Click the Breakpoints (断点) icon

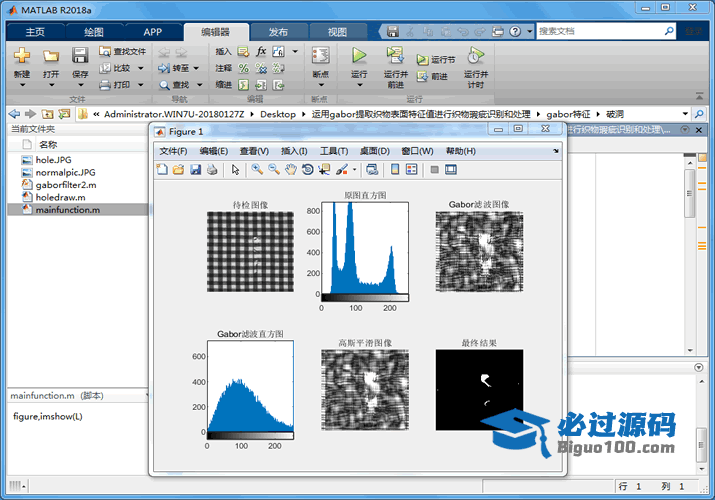click(320, 57)
